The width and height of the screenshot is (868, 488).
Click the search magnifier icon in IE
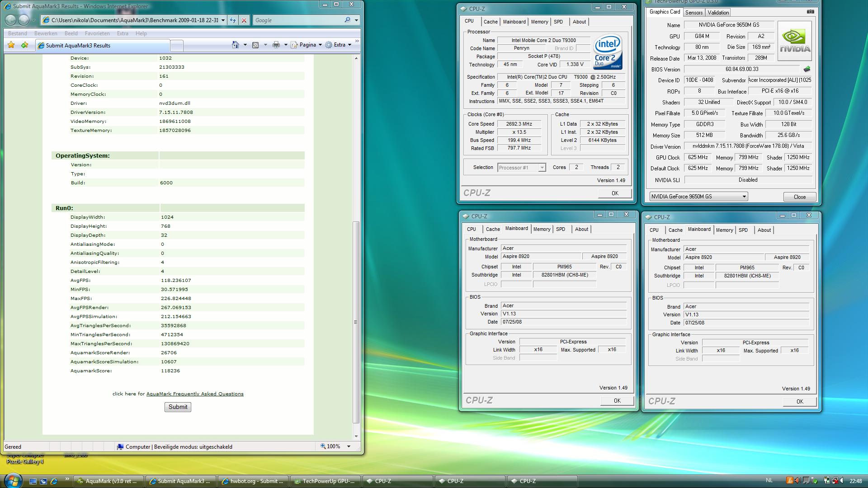(347, 20)
